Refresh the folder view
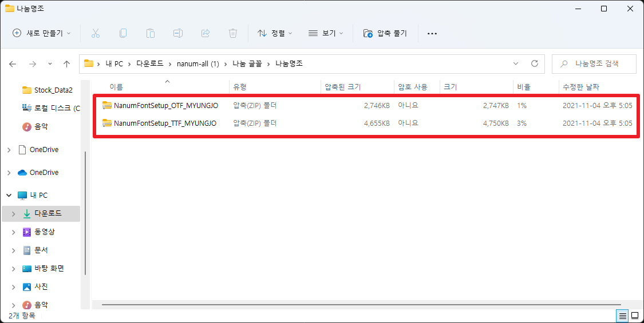 coord(534,63)
